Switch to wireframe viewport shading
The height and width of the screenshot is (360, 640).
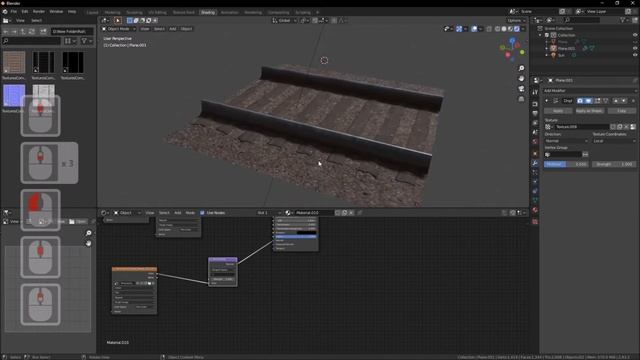497,29
